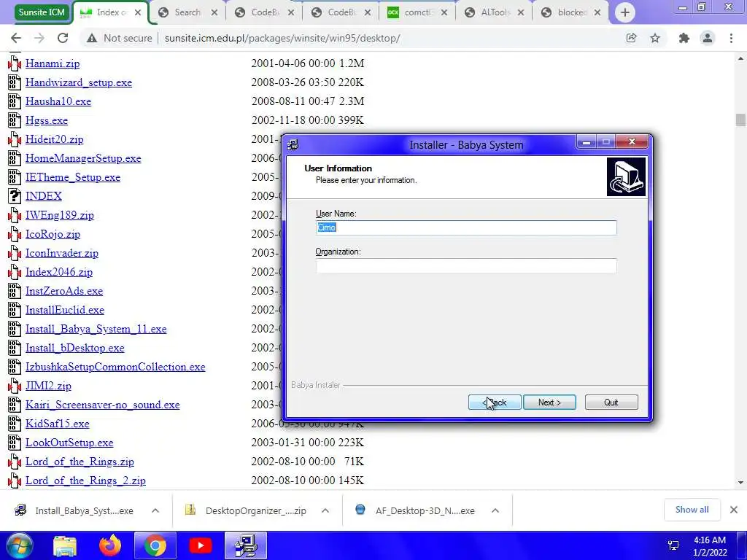Click the installer icon on the taskbar
This screenshot has height=560, width=747.
pyautogui.click(x=246, y=545)
